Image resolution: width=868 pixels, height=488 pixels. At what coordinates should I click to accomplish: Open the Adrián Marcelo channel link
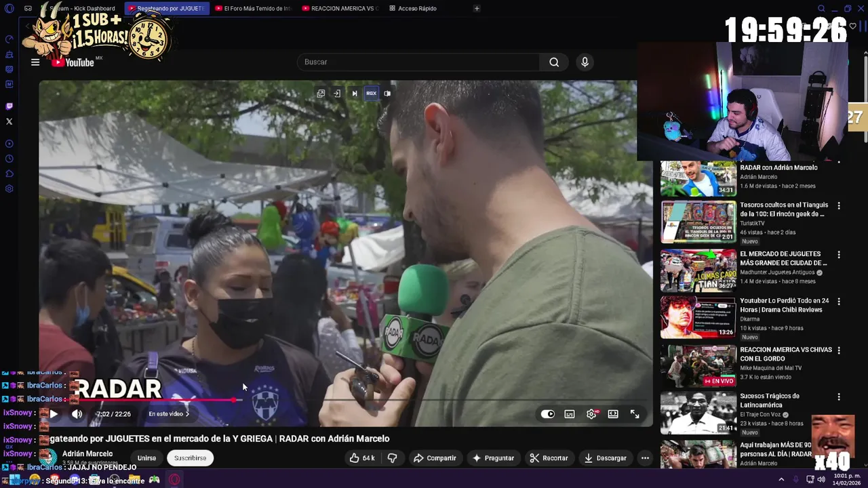click(x=87, y=454)
